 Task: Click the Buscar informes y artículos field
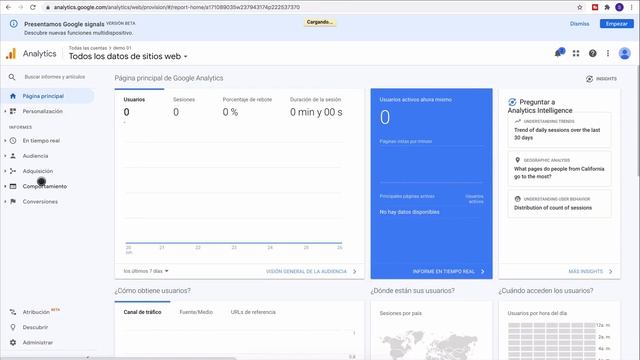pyautogui.click(x=55, y=77)
